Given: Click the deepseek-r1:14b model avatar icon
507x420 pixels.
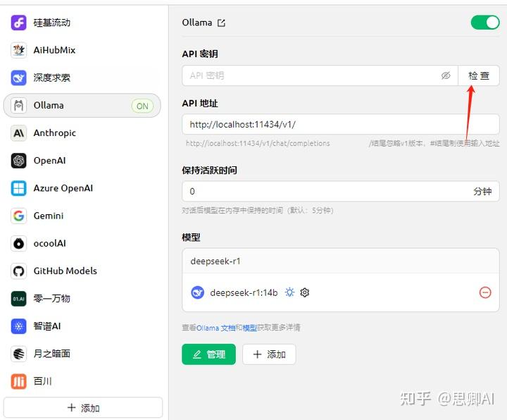Looking at the screenshot, I should point(197,292).
